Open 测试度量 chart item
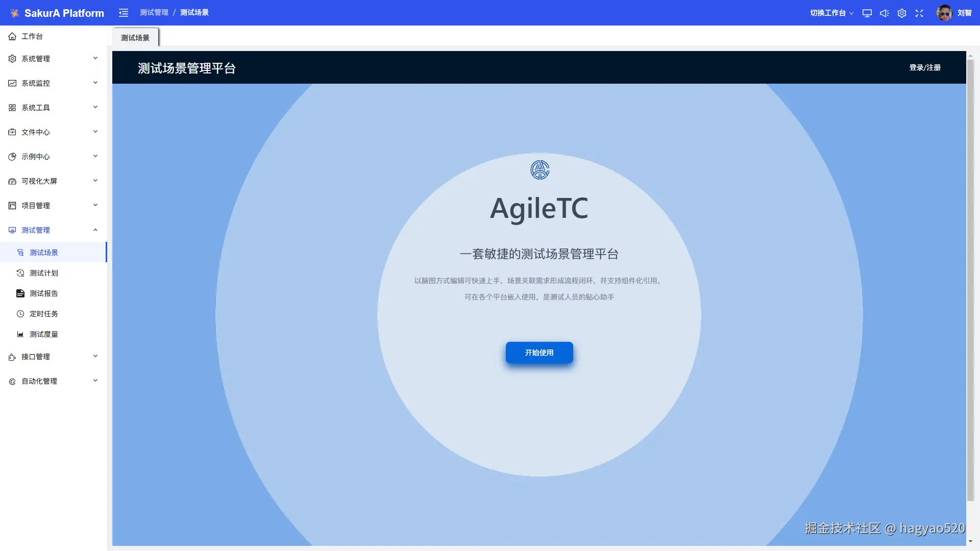 (44, 334)
